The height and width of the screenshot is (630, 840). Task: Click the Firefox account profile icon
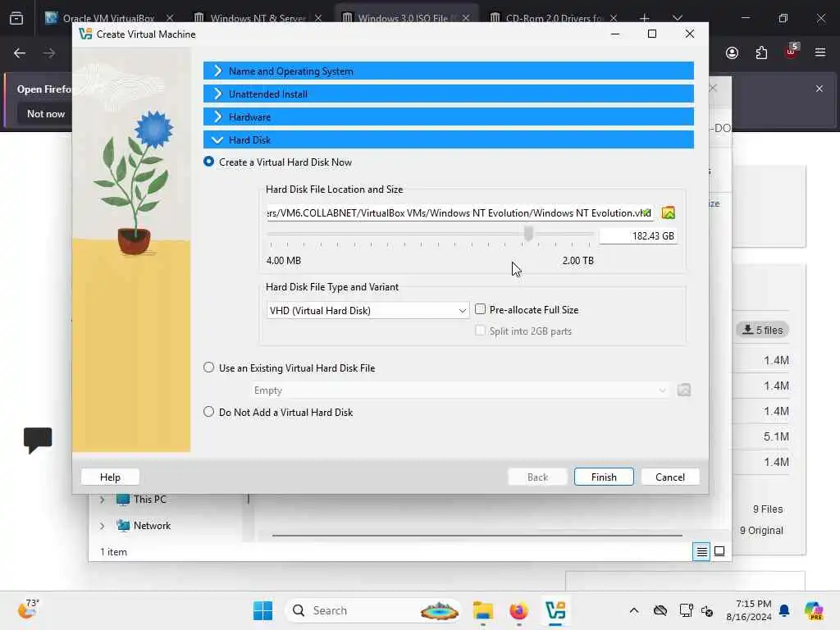click(732, 52)
